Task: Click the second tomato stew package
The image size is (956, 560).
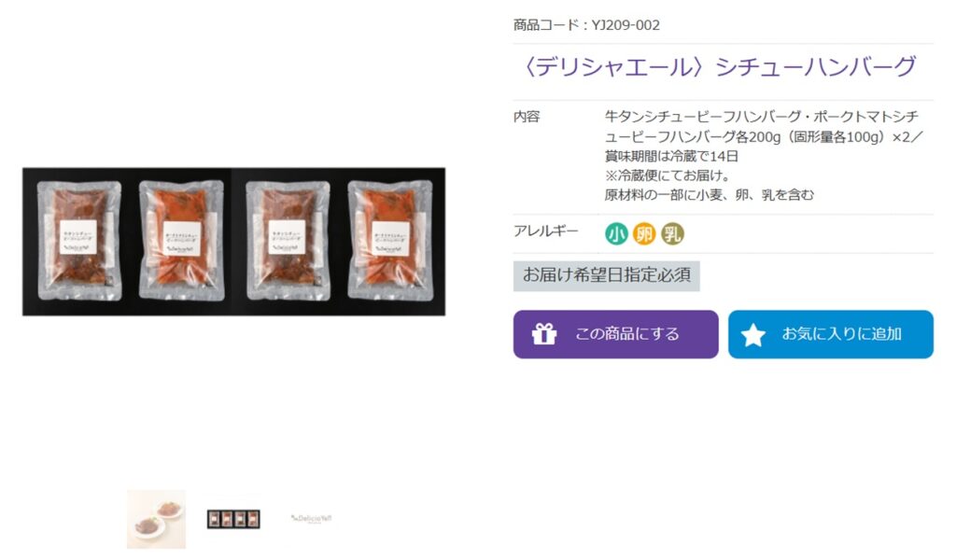Action: tap(182, 241)
